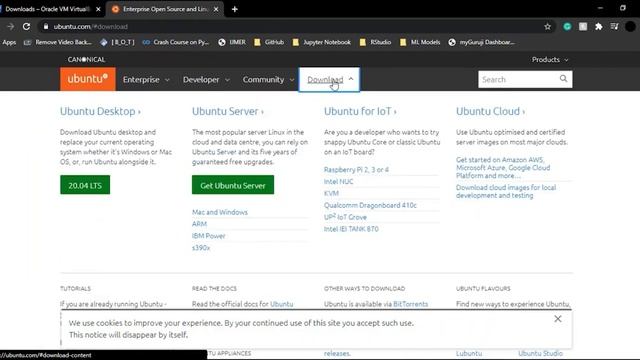Open the [ R_O_T ] bookmark

click(x=118, y=42)
